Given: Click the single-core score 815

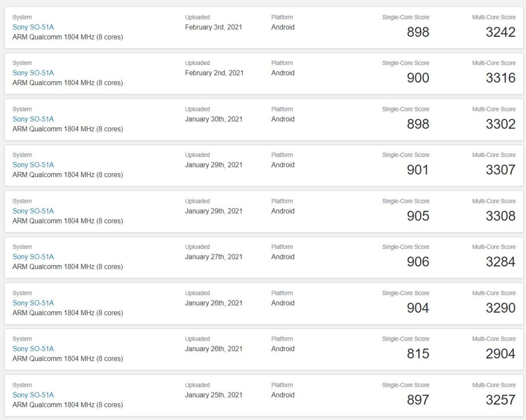Looking at the screenshot, I should [x=418, y=354].
